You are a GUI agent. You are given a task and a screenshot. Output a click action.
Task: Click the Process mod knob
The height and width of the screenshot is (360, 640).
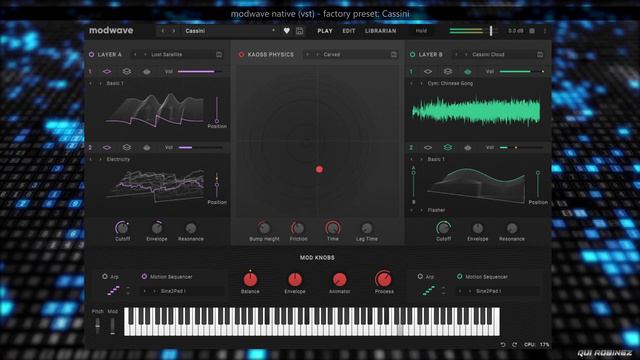[x=384, y=279]
